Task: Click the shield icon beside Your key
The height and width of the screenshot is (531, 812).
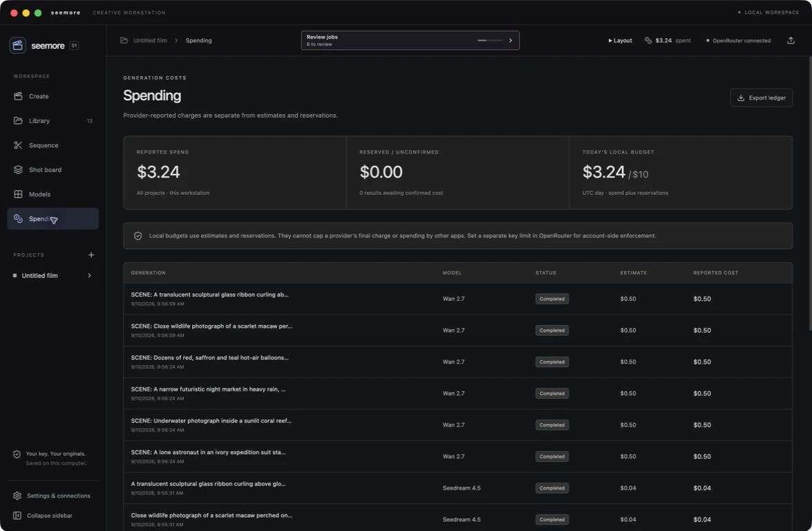Action: tap(17, 454)
